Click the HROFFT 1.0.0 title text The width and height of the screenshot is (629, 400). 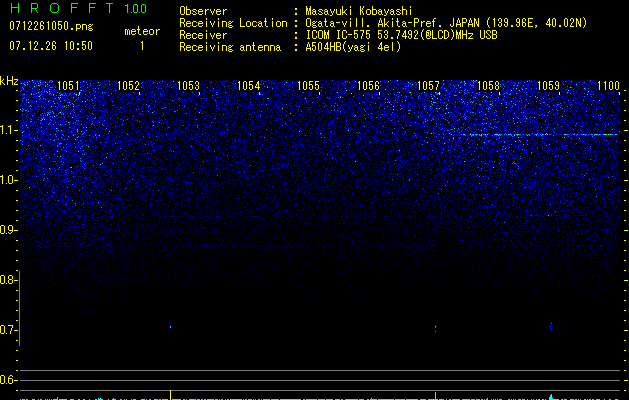click(78, 8)
